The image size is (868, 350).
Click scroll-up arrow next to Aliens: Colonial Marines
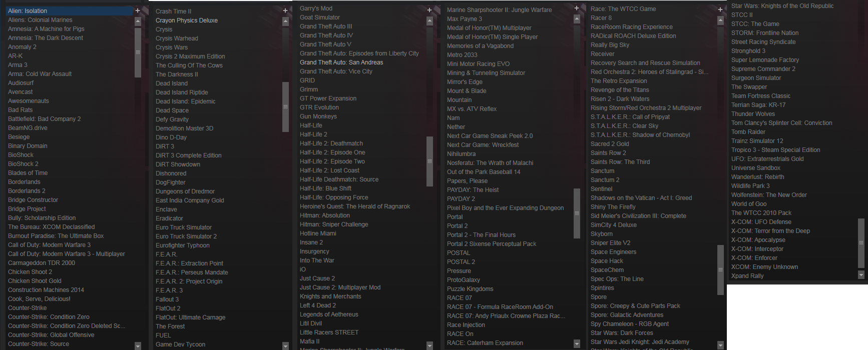tap(138, 21)
